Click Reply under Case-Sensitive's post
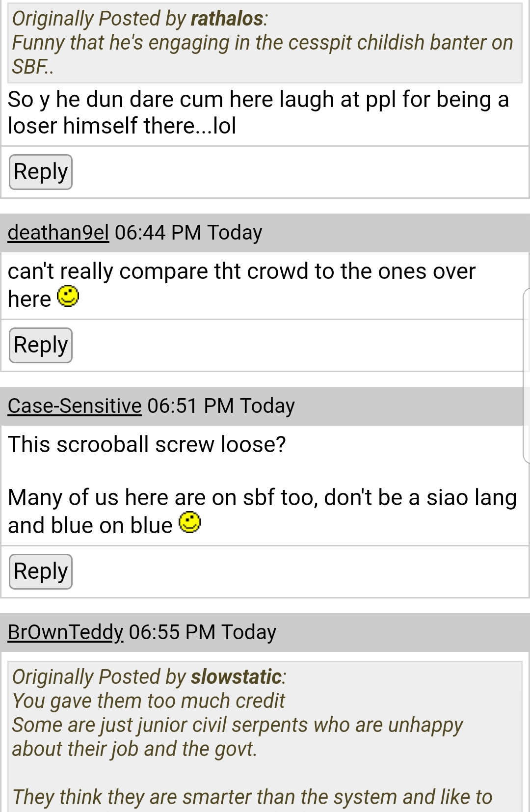 pyautogui.click(x=41, y=571)
